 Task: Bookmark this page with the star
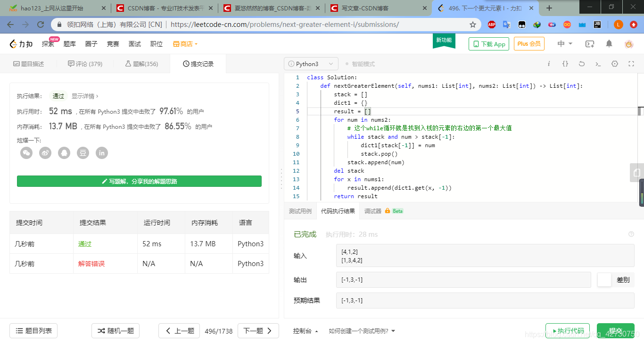[473, 25]
